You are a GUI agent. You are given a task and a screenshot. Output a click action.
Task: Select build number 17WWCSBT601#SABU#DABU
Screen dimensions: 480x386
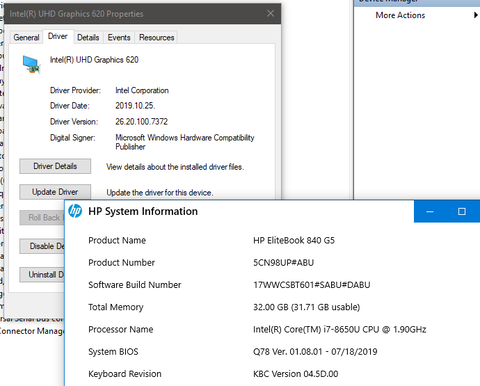click(x=312, y=285)
